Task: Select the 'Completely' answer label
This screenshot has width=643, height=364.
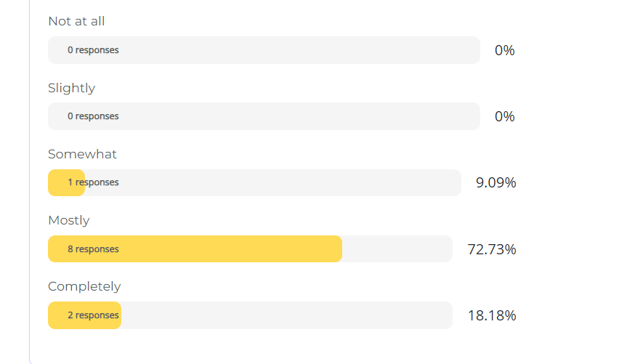Action: [84, 286]
